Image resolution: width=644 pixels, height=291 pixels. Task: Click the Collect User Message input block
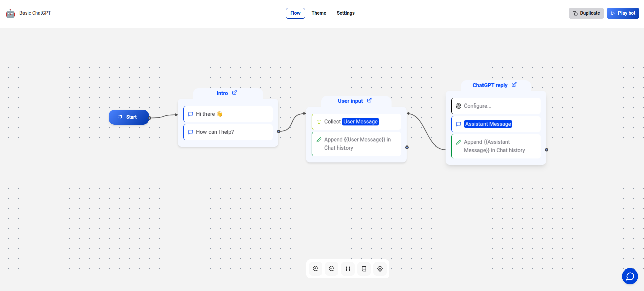point(356,122)
